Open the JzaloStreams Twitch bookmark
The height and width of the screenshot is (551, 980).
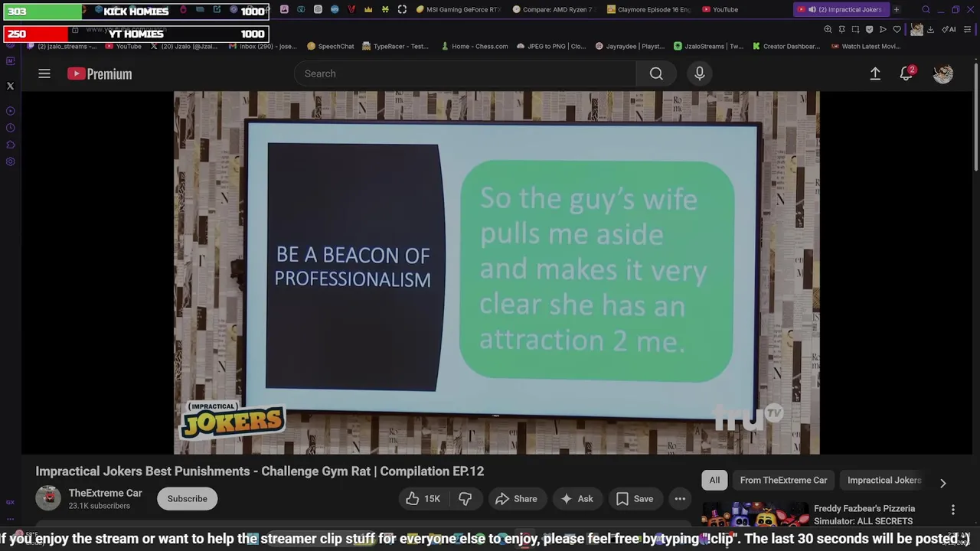pos(708,46)
